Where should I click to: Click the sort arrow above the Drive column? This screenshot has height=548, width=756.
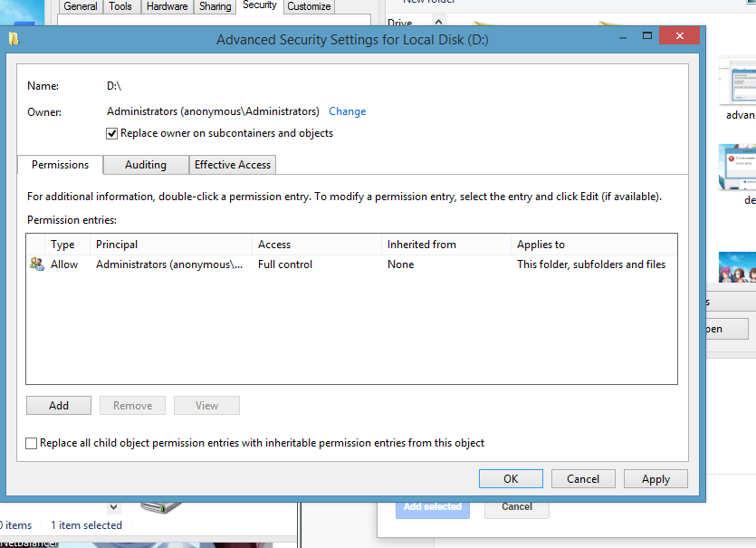(x=438, y=22)
